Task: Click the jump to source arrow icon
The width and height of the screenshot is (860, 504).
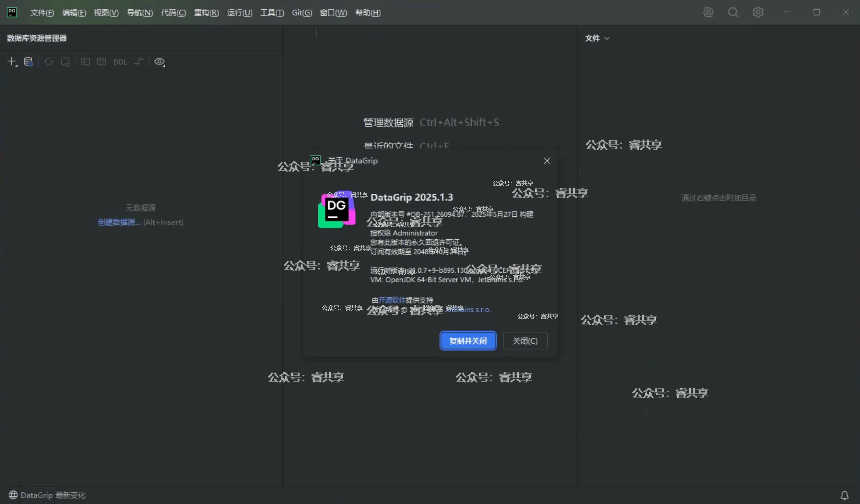Action: (x=139, y=62)
